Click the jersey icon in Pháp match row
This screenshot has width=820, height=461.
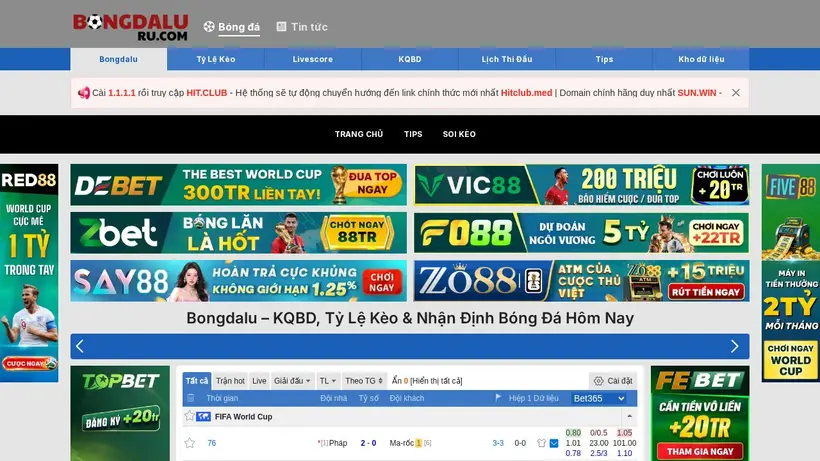[541, 443]
